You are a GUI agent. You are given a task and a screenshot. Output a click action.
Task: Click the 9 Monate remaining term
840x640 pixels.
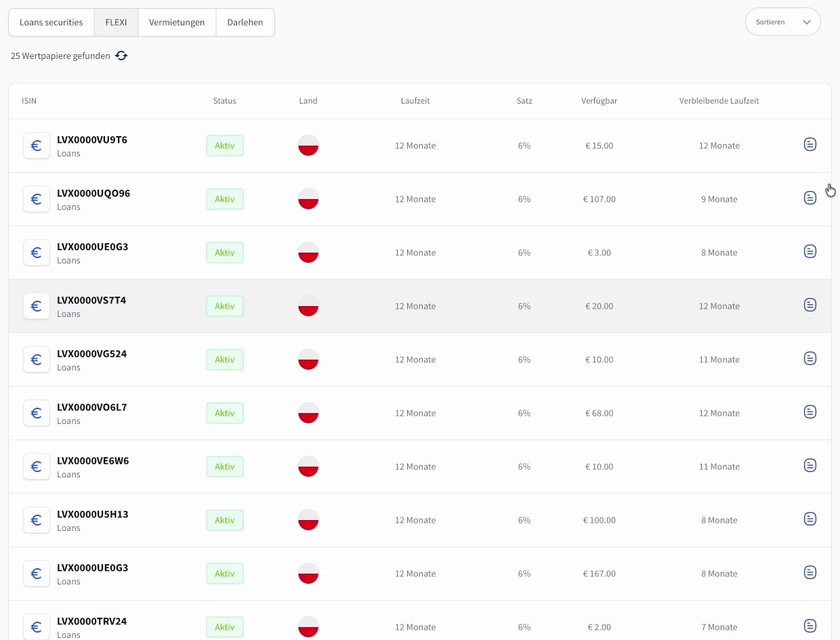coord(719,199)
